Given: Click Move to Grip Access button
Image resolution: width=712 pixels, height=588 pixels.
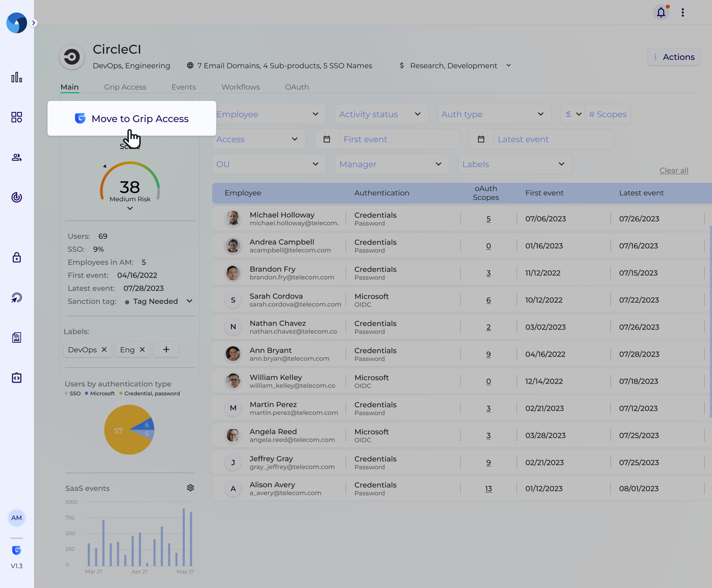Looking at the screenshot, I should 132,119.
